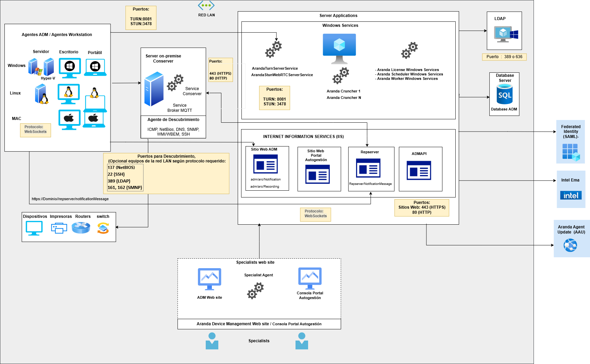Select the Routers device icon
The image size is (590, 364).
(81, 228)
